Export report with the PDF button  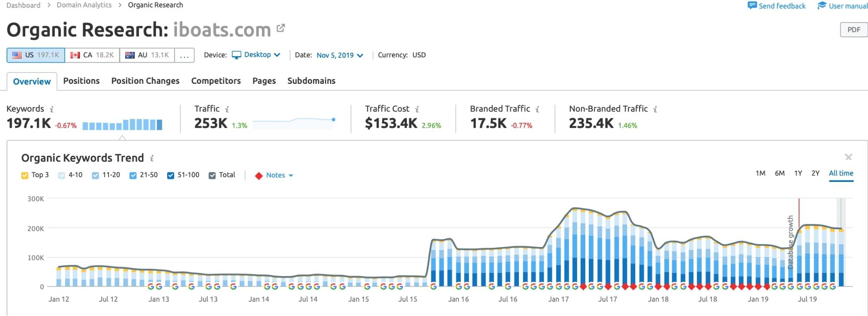853,30
